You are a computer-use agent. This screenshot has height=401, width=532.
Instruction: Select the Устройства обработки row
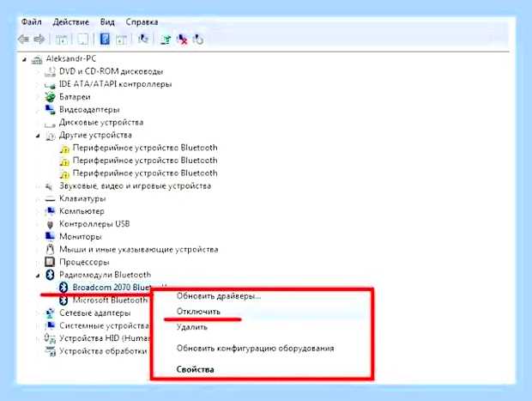[x=103, y=351]
